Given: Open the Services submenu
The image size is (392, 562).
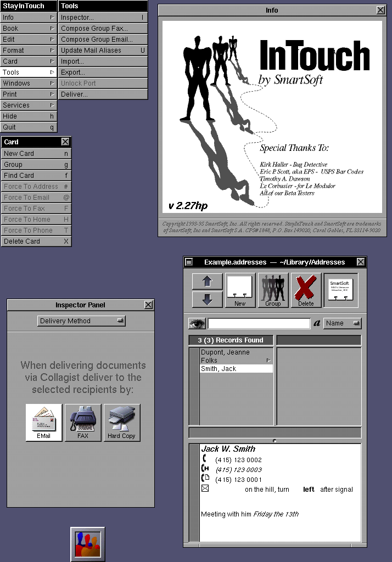Looking at the screenshot, I should click(29, 105).
